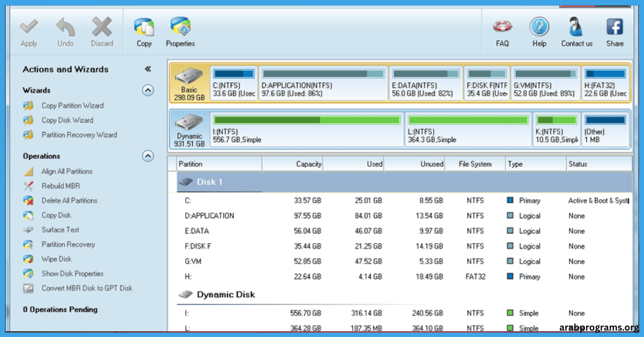
Task: Click the Convert MBR to GPT icon
Action: 28,288
